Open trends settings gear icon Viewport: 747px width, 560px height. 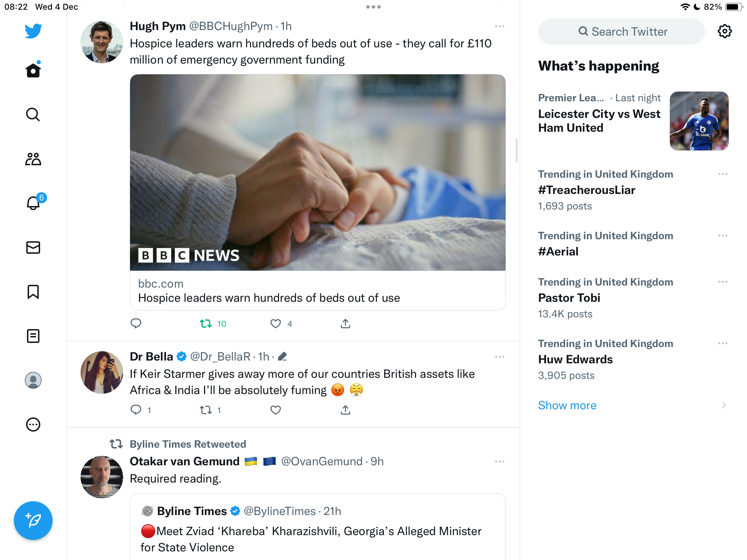click(x=725, y=31)
